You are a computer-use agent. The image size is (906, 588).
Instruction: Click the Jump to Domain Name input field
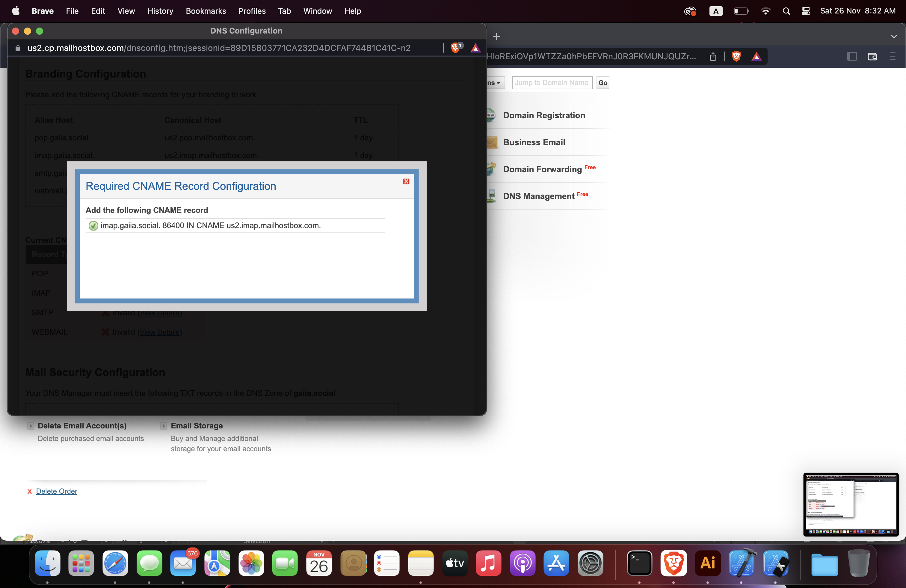coord(552,83)
